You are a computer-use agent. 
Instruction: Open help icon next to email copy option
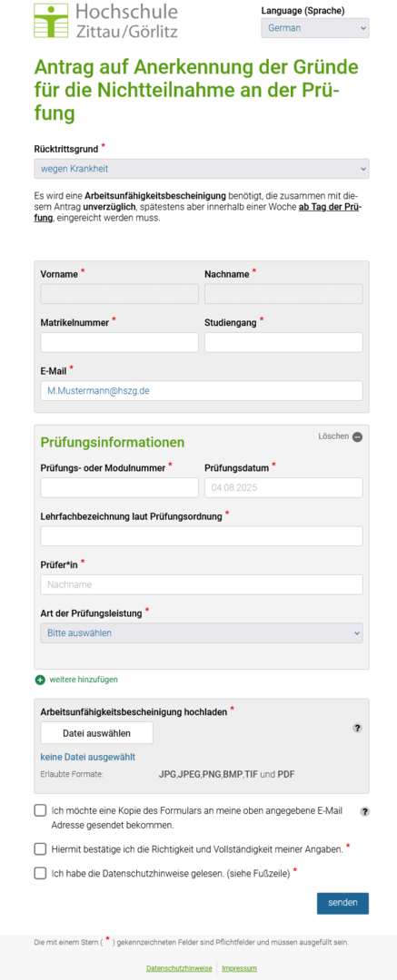click(365, 811)
